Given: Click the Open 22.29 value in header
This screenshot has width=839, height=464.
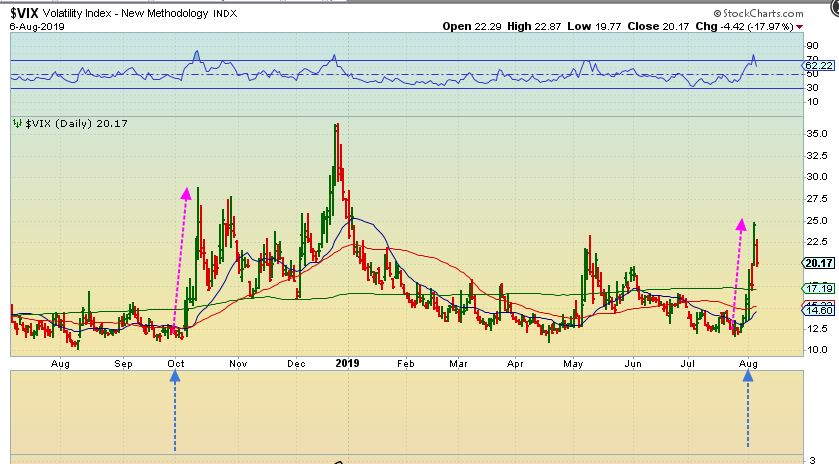Looking at the screenshot, I should (x=461, y=27).
